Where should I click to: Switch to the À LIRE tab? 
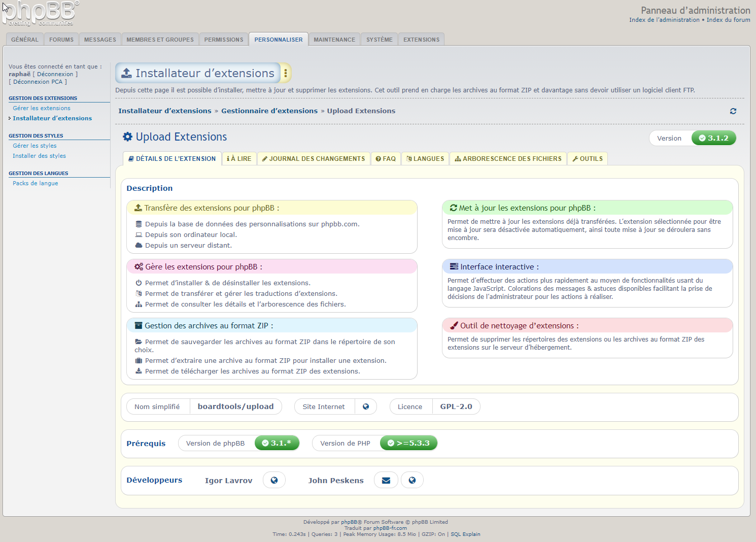tap(239, 159)
